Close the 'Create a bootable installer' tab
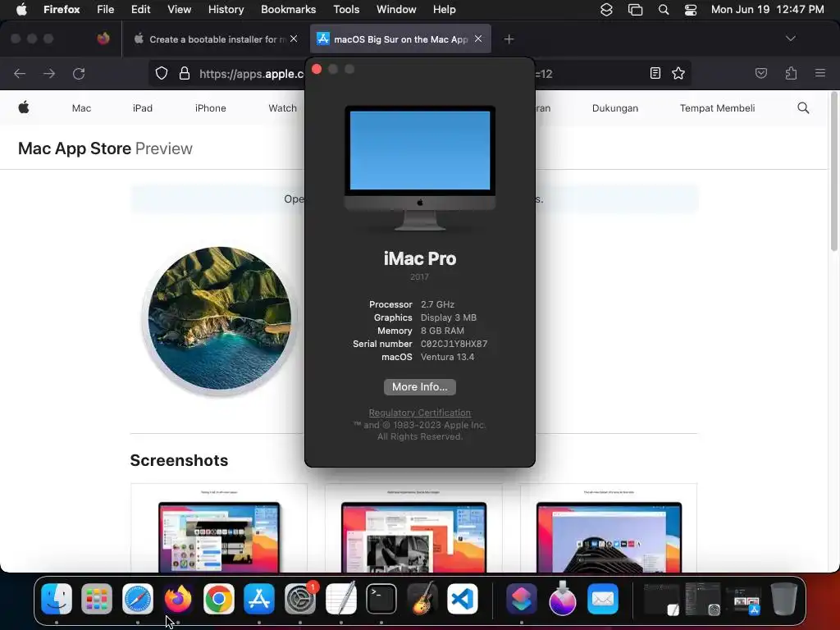Image resolution: width=840 pixels, height=630 pixels. coord(294,39)
